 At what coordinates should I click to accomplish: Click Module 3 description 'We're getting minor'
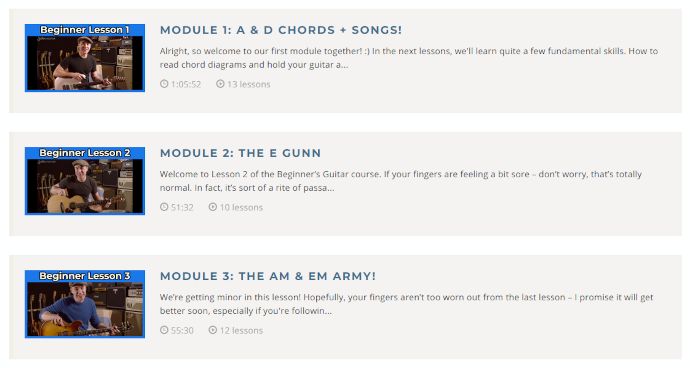pos(407,304)
